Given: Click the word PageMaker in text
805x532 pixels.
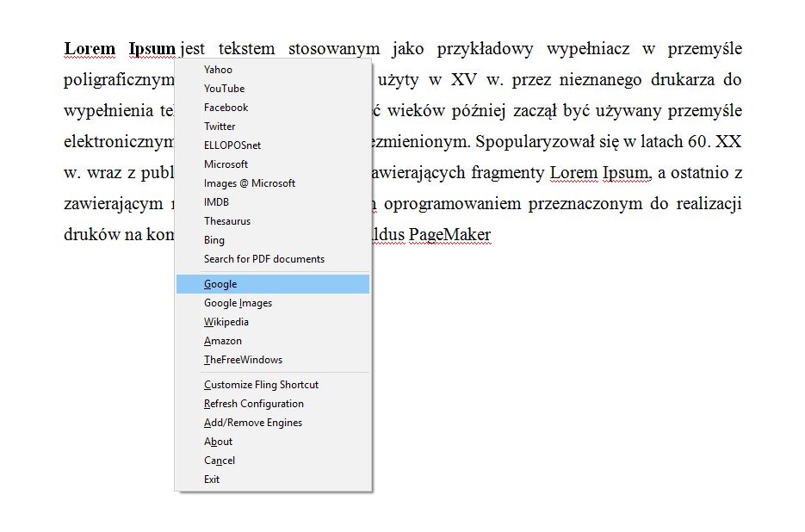Looking at the screenshot, I should click(x=449, y=235).
